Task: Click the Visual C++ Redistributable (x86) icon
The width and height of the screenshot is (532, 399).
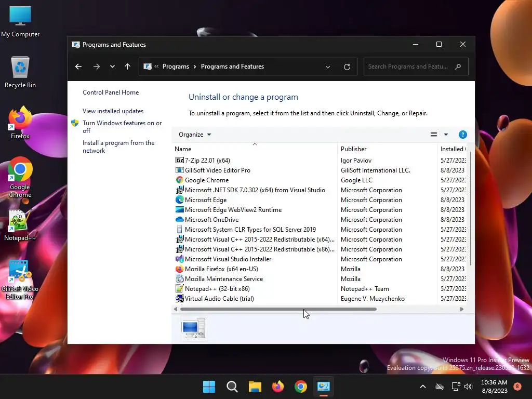Action: (179, 249)
